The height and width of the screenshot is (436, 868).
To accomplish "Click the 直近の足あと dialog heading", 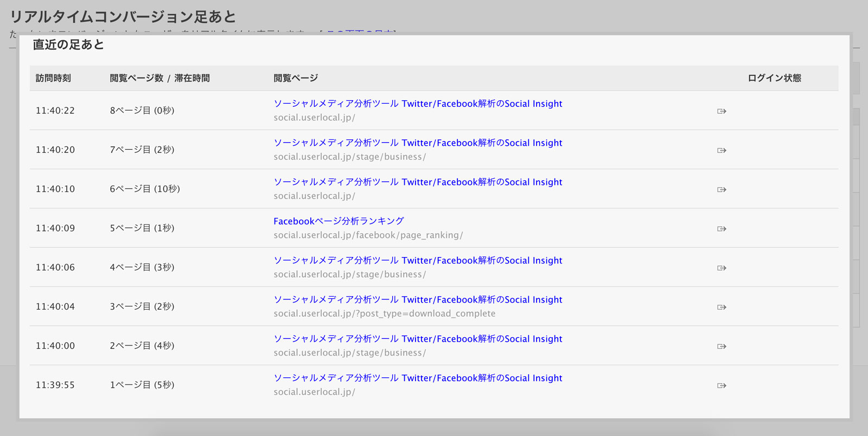I will tap(68, 44).
